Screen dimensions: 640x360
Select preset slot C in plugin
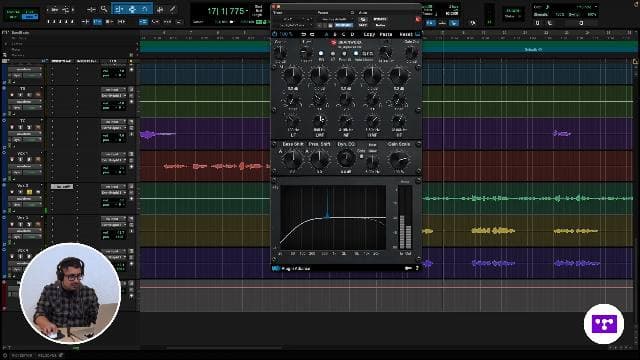[x=343, y=34]
